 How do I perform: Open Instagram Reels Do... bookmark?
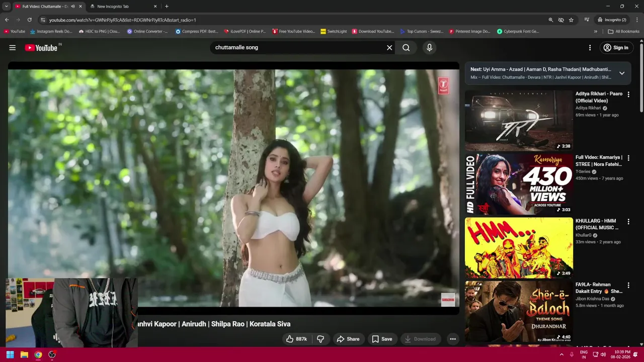pyautogui.click(x=51, y=31)
